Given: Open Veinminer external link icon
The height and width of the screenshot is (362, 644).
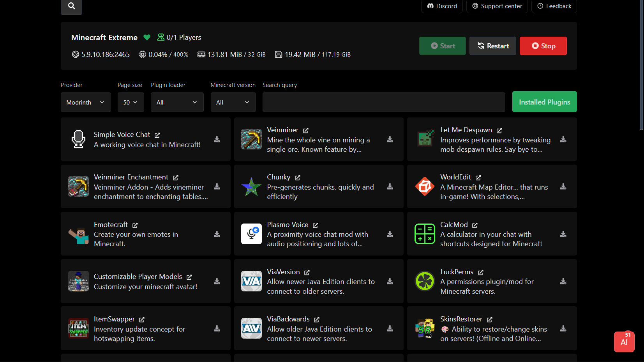Looking at the screenshot, I should (306, 130).
